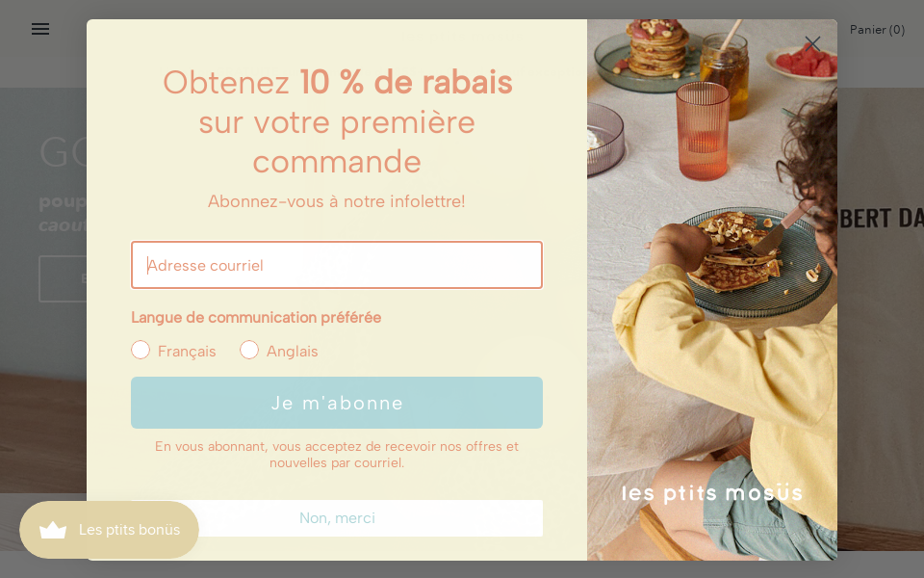
Task: Click the dimmed BERT DA banner text
Action: [x=881, y=219]
